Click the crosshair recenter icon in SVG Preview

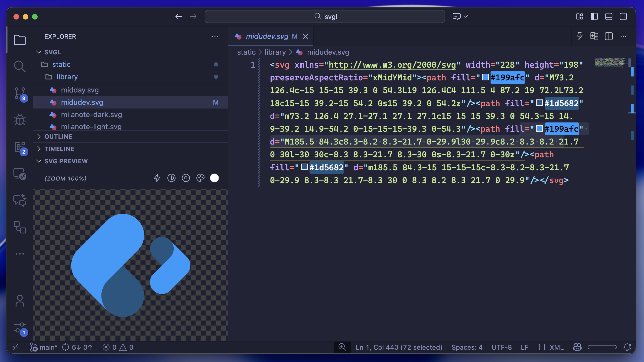pos(186,178)
